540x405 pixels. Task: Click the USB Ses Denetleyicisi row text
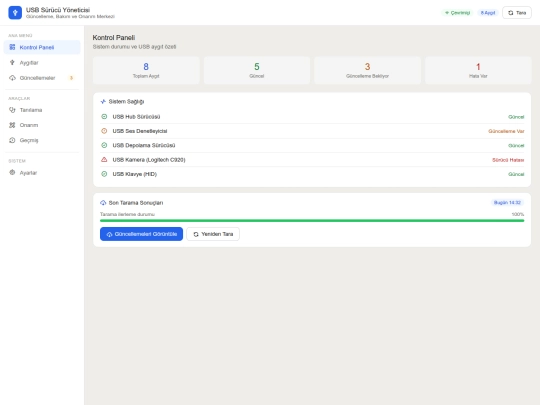coord(140,131)
